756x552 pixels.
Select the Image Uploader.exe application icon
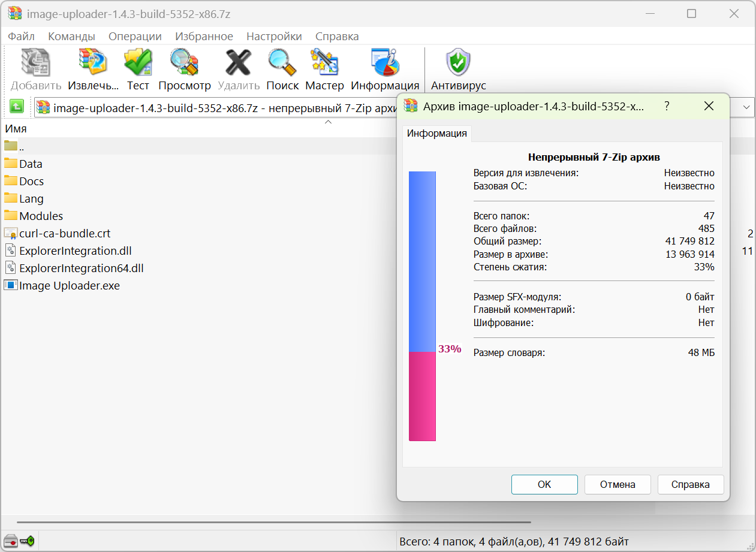pyautogui.click(x=11, y=285)
